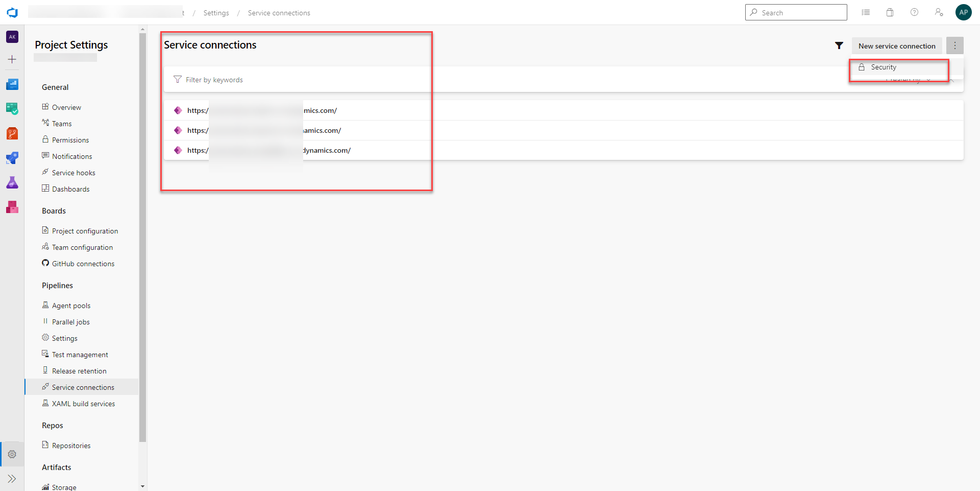Expand the Created by filter dropdown
The height and width of the screenshot is (491, 980).
tap(908, 79)
